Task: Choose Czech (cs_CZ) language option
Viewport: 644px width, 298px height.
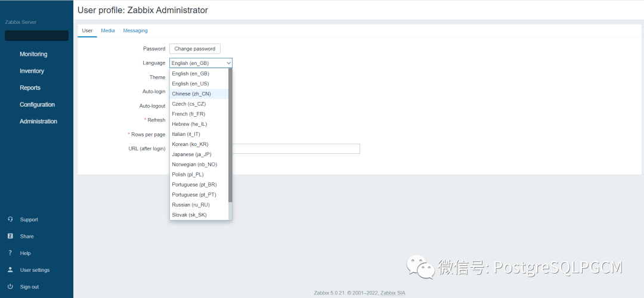Action: click(x=199, y=104)
